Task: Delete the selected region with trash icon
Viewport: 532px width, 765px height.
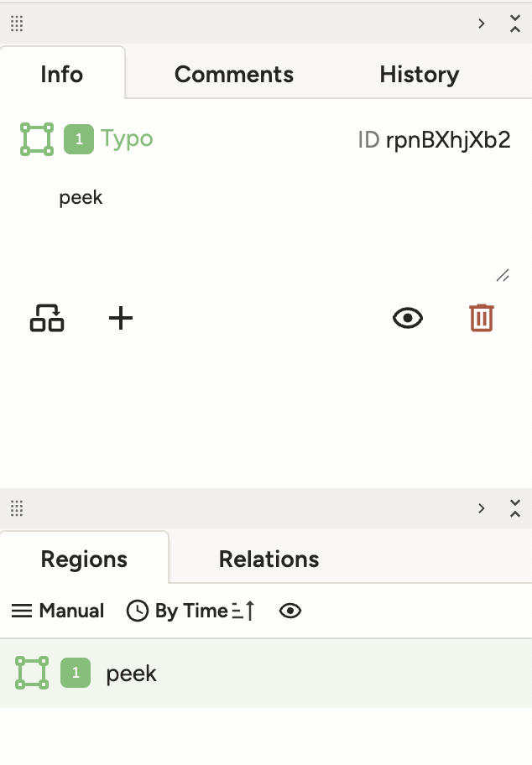Action: (481, 319)
